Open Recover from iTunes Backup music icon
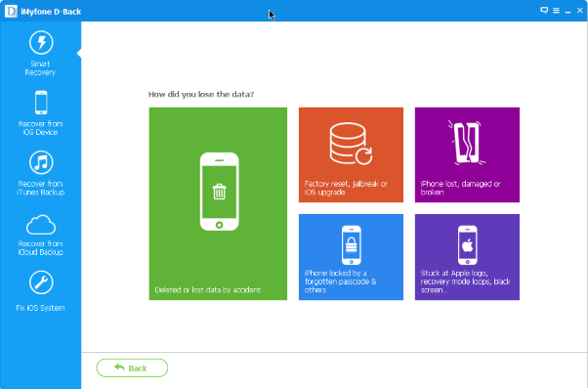The image size is (588, 389). point(41,163)
